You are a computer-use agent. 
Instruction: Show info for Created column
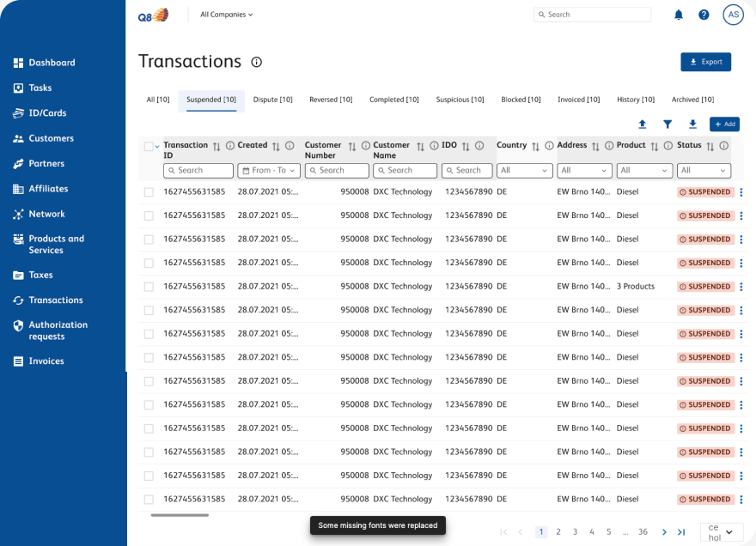click(290, 146)
